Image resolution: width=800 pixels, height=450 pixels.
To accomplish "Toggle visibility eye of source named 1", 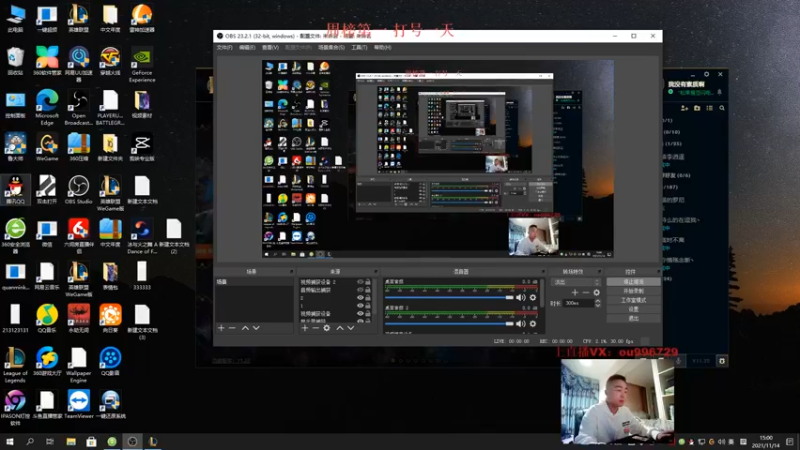I will click(360, 306).
